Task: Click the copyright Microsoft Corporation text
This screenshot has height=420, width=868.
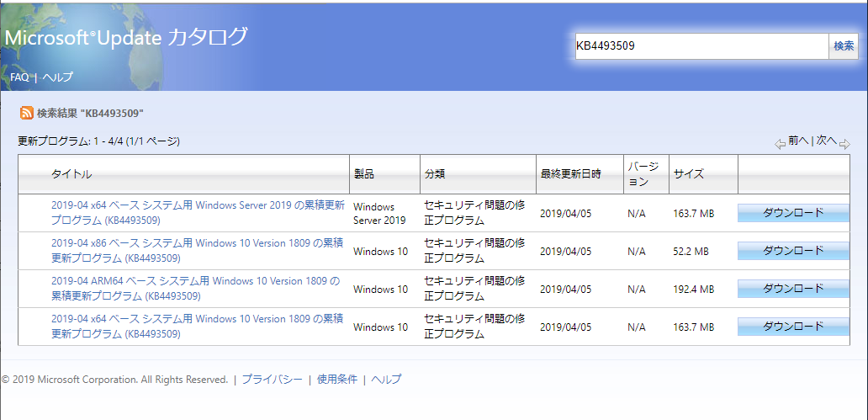Action: [x=114, y=380]
